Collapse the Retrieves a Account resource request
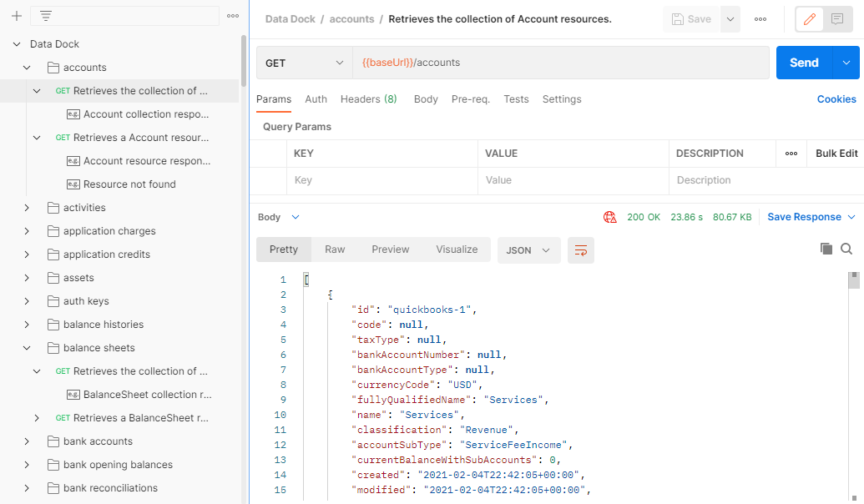This screenshot has height=504, width=864. pos(37,138)
